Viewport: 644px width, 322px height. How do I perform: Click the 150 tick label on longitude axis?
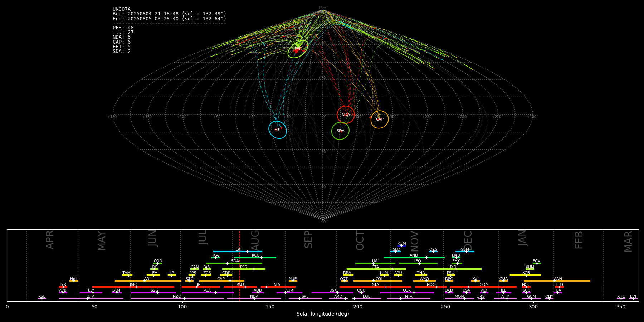pos(270,307)
